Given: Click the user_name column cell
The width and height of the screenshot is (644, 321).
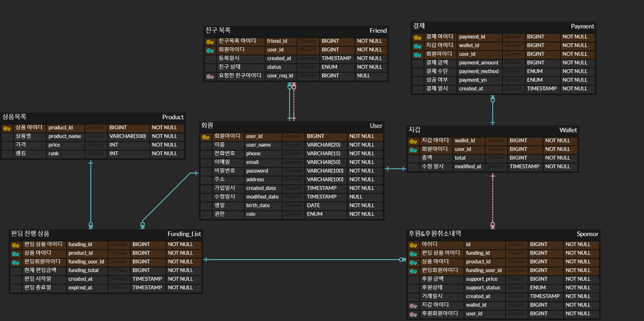Looking at the screenshot, I should (x=263, y=145).
